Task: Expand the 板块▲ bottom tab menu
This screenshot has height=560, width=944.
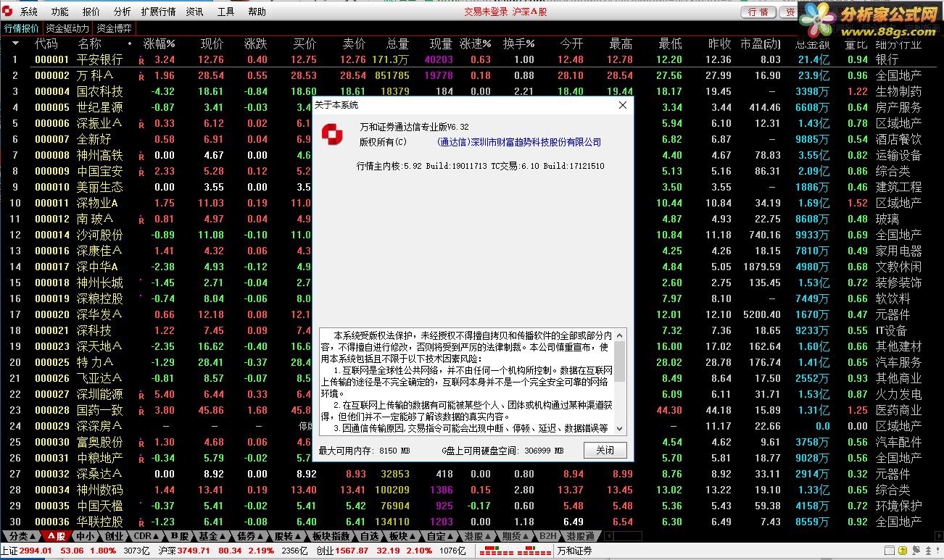Action: (x=403, y=536)
